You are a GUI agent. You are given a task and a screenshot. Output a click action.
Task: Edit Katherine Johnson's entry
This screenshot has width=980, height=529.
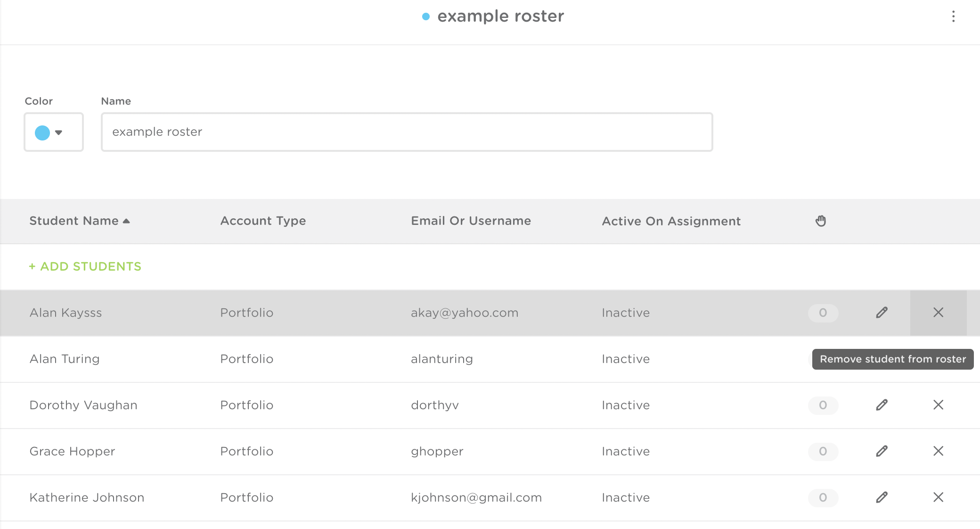882,497
